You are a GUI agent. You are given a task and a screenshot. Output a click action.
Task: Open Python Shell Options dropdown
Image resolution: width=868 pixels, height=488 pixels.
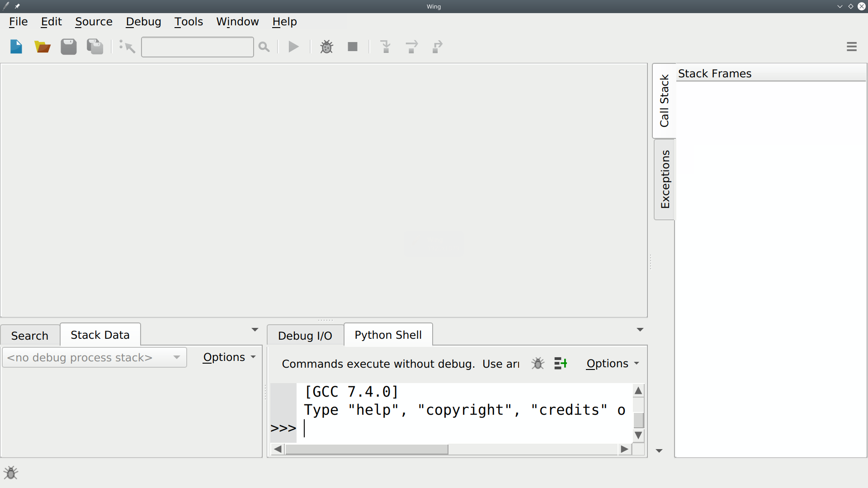pos(613,364)
